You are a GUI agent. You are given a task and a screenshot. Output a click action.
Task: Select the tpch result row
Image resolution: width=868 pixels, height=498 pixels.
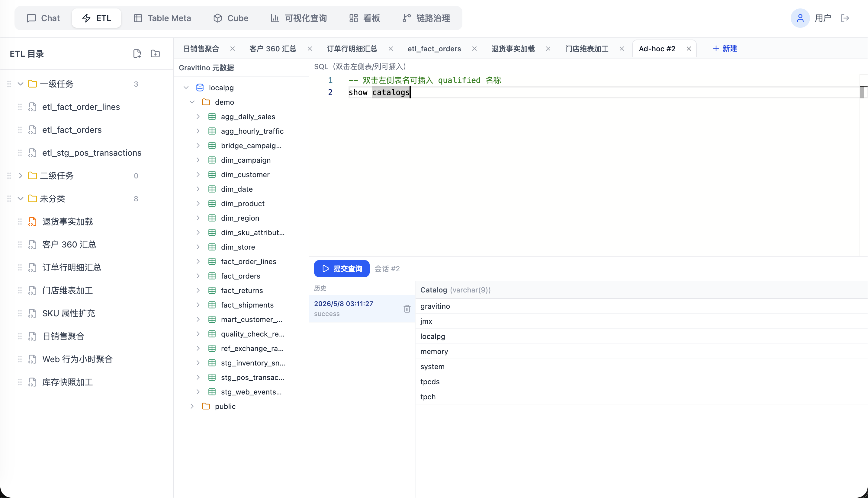(641, 397)
